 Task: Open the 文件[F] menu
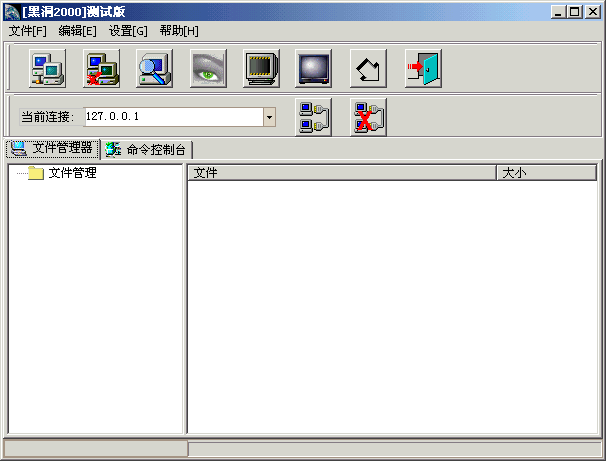[27, 31]
